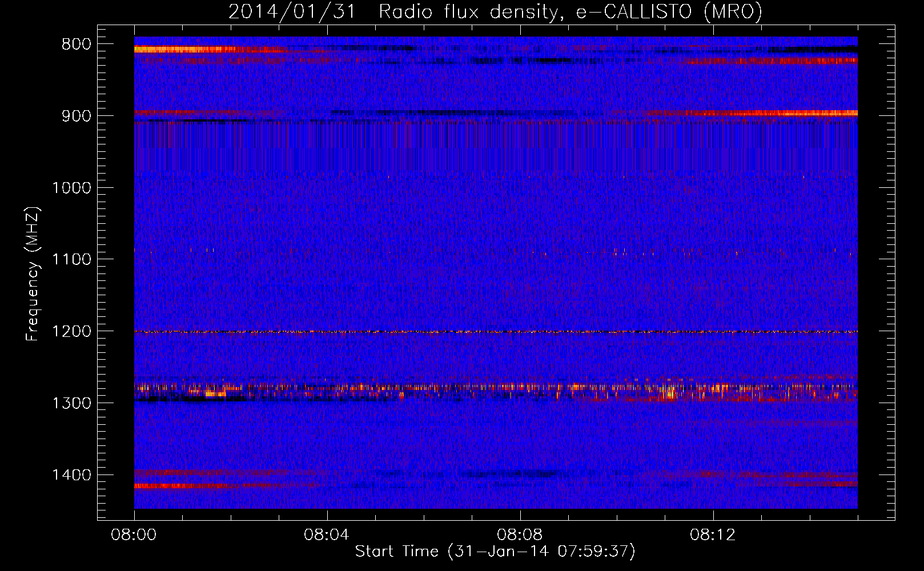
Task: Click the thin 1200 MHz interference line
Action: pyautogui.click(x=496, y=332)
